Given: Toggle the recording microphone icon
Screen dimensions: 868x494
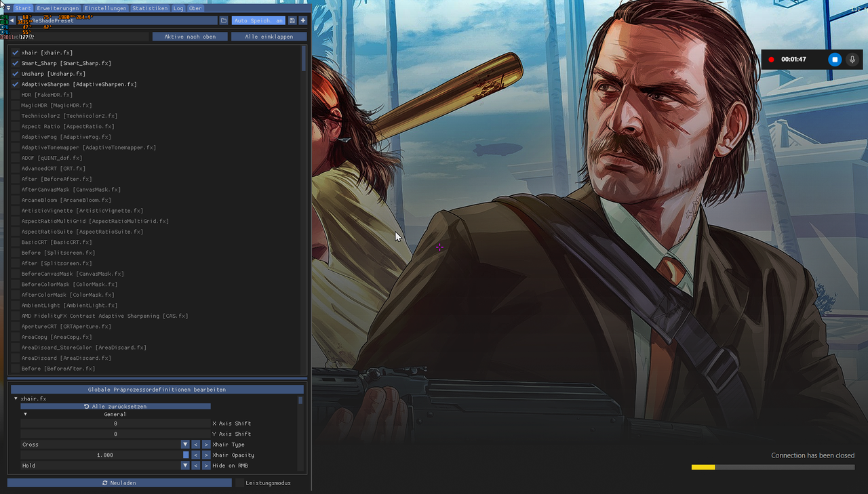Looking at the screenshot, I should pos(852,60).
